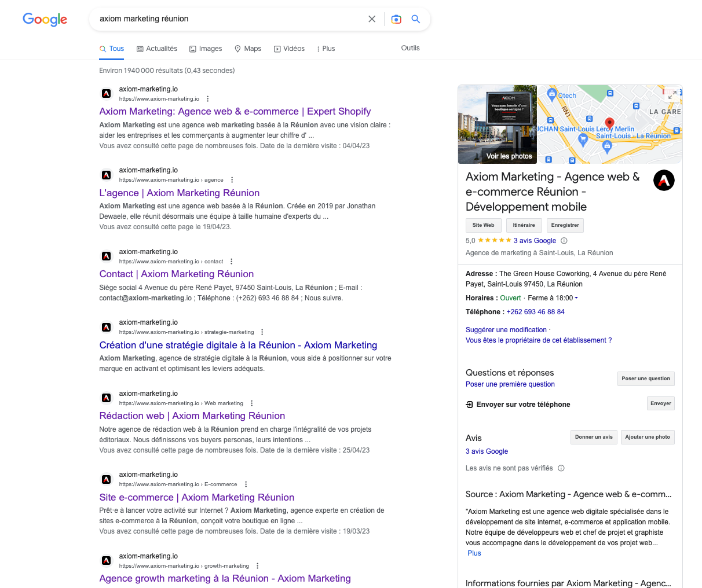Click Poser une question button
Screen dimensions: 702x588
click(x=646, y=378)
